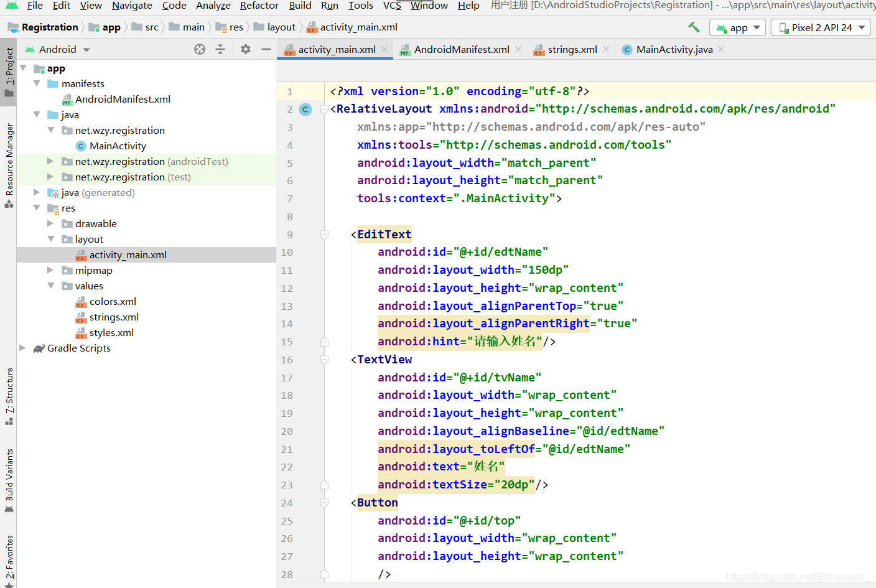Expand Gradle Scripts node
The width and height of the screenshot is (876, 588).
tap(23, 348)
